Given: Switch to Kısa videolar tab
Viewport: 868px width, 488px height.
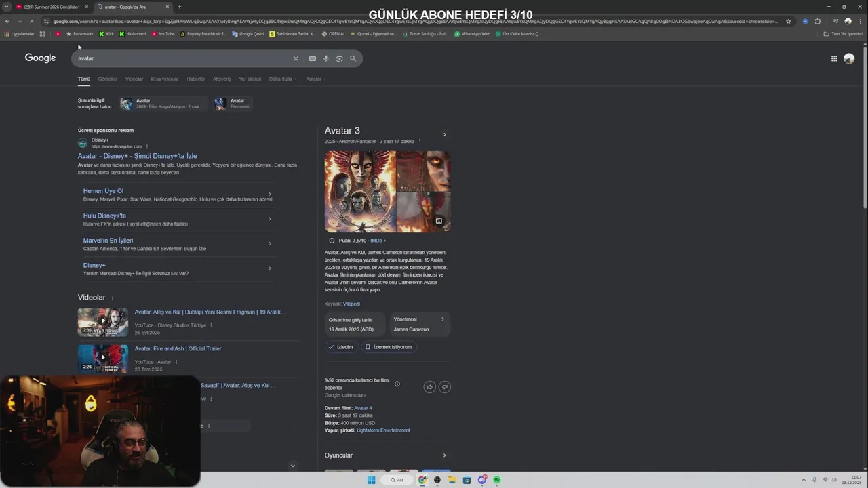Looking at the screenshot, I should click(x=165, y=79).
